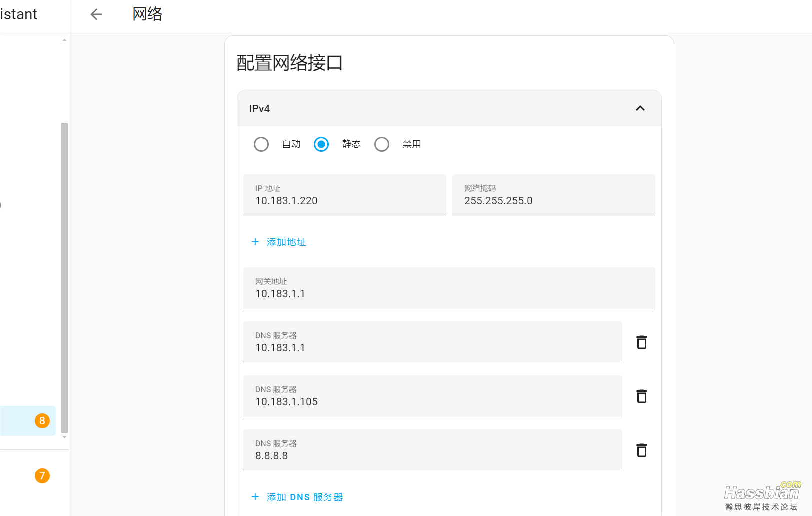Collapse the IPv4 section chevron

(x=640, y=108)
